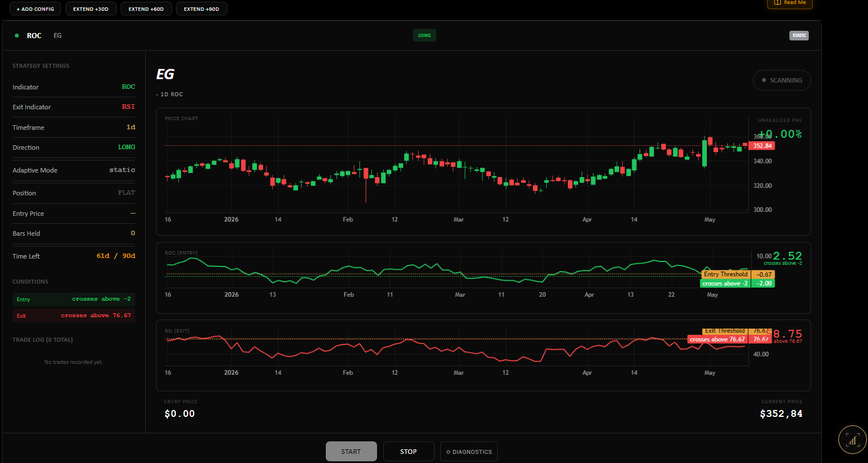
Task: Click the EXTEND +60D button
Action: (146, 9)
